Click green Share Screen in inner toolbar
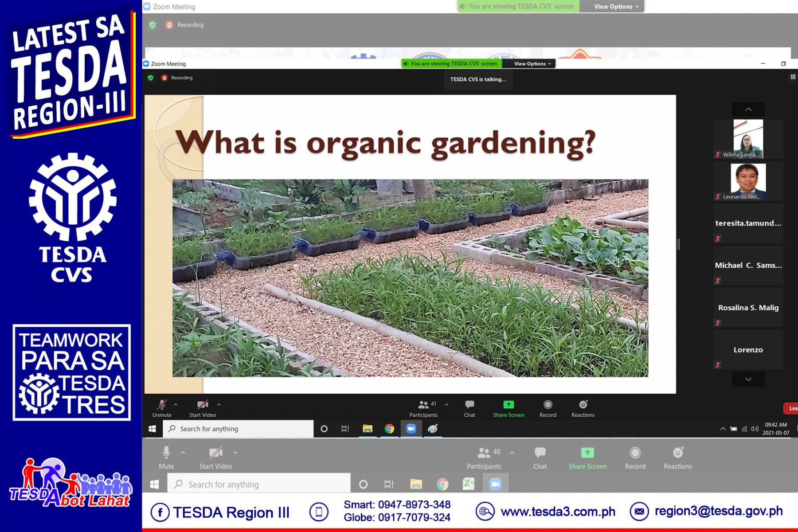 509,408
